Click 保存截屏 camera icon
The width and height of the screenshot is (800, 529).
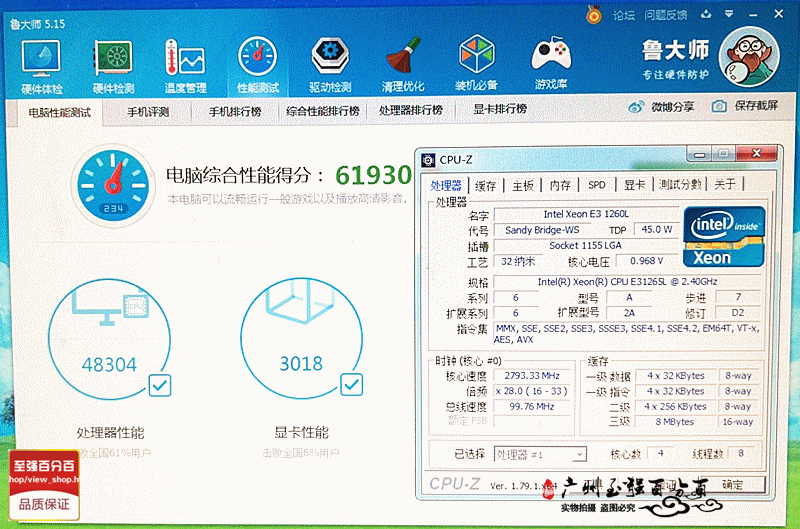719,106
